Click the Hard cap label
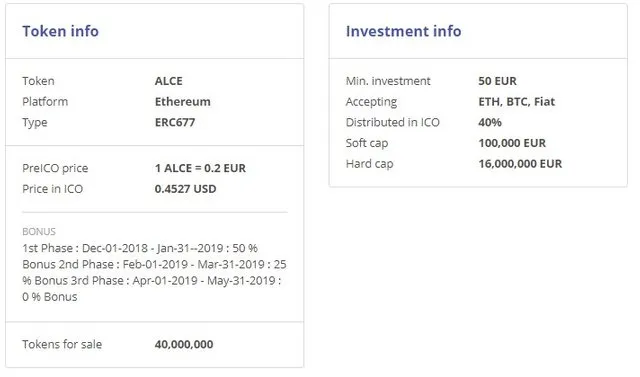 coord(369,164)
